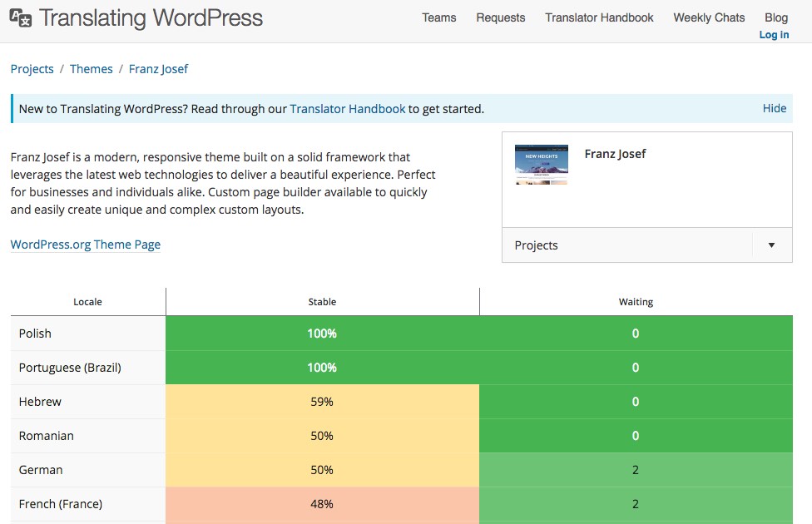Visit the Weekly Chats page

click(709, 17)
